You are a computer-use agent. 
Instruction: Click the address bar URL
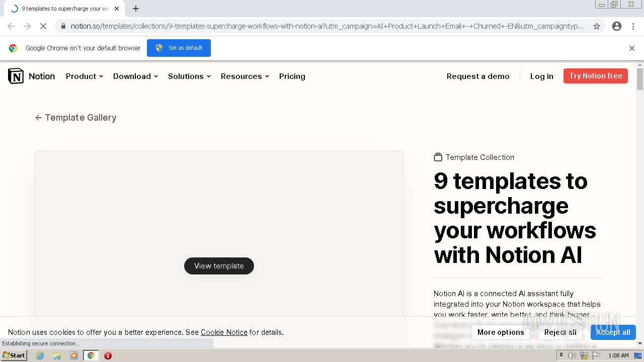pos(327,26)
